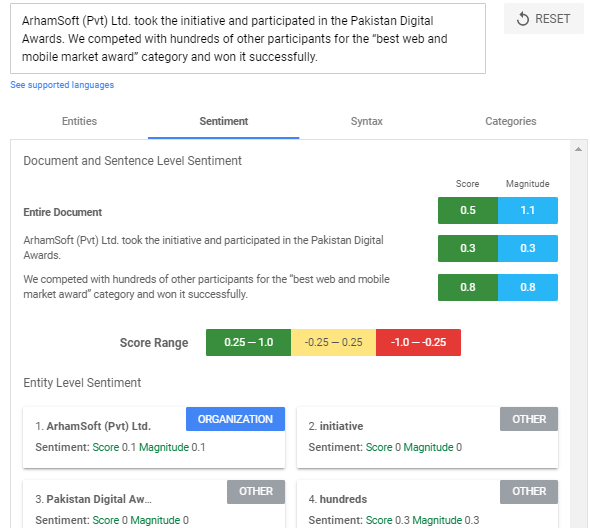Click the OTHER tag on hundreds card

[x=529, y=491]
